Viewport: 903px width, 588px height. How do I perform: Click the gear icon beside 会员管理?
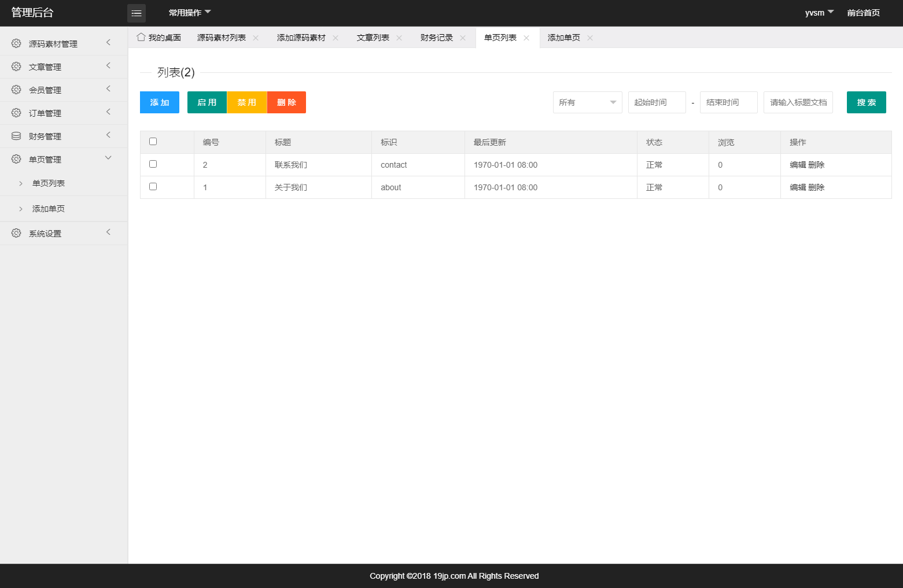[x=16, y=90]
